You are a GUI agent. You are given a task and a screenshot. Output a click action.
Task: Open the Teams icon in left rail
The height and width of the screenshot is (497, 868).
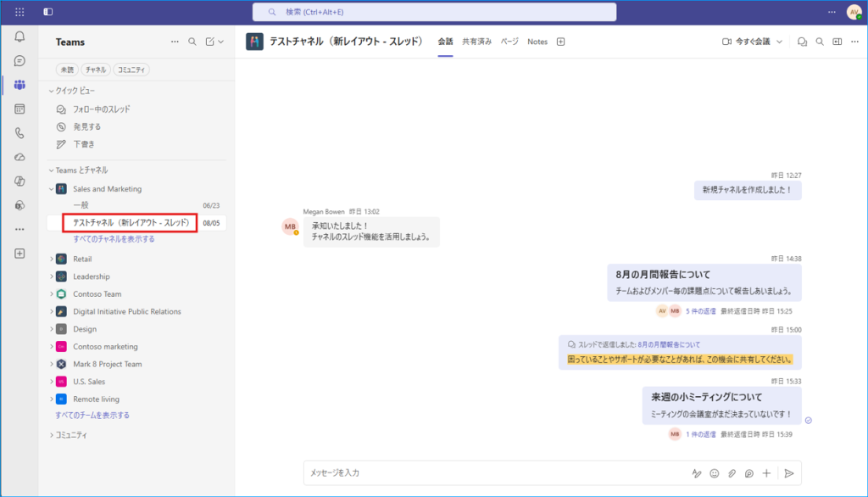point(19,85)
